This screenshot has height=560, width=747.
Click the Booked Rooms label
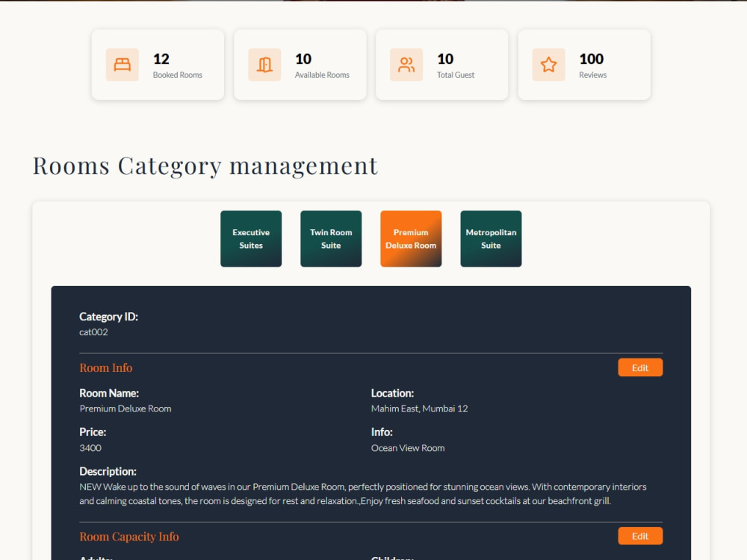(x=178, y=75)
